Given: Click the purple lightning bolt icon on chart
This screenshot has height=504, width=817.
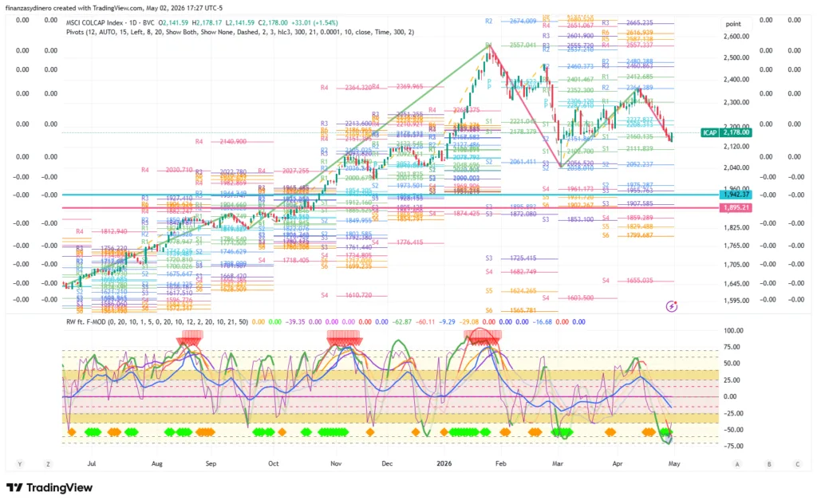Looking at the screenshot, I should 672,307.
